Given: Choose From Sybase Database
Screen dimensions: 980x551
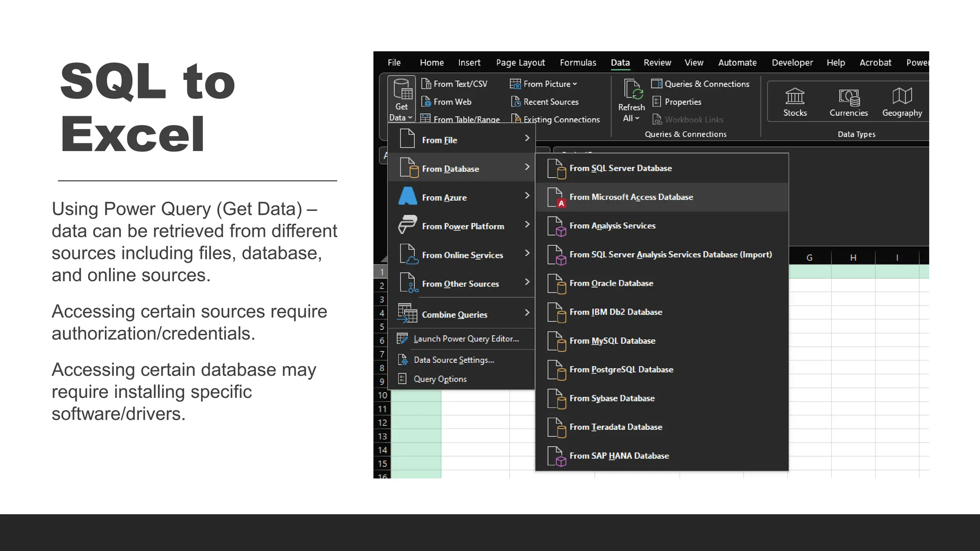Looking at the screenshot, I should click(x=662, y=398).
